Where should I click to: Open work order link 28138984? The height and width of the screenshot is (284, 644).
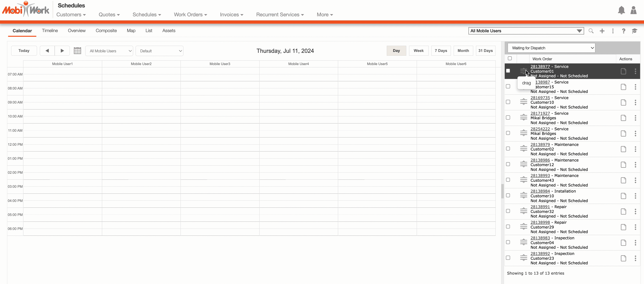pyautogui.click(x=540, y=191)
